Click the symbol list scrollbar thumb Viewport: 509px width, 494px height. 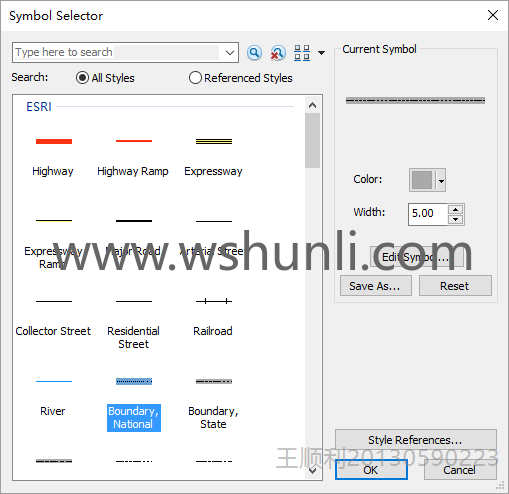point(312,140)
